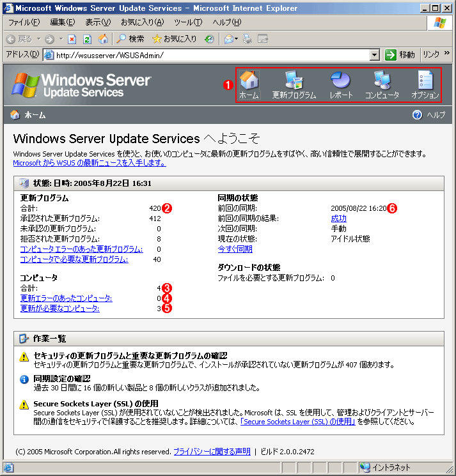The width and height of the screenshot is (456, 476).
Task: Click the window resize grip in status bar
Action: (448, 468)
